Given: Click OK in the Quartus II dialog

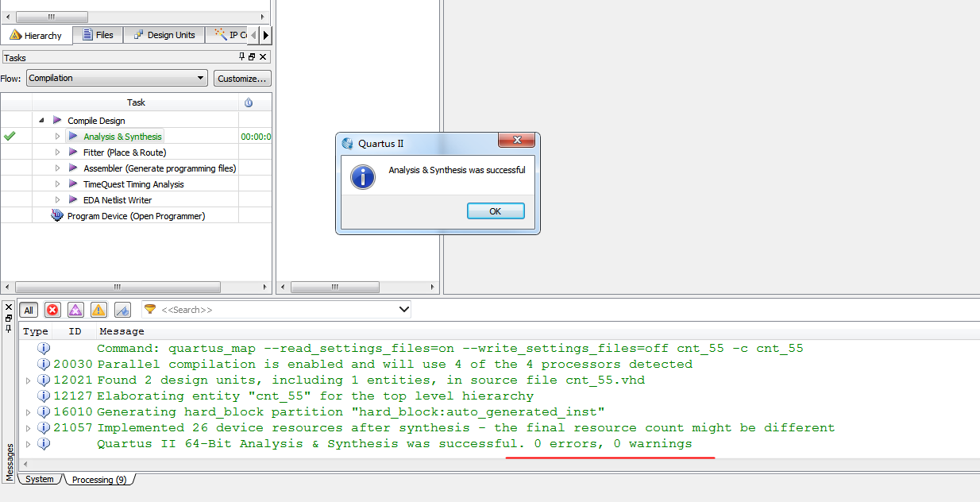Looking at the screenshot, I should pos(496,210).
